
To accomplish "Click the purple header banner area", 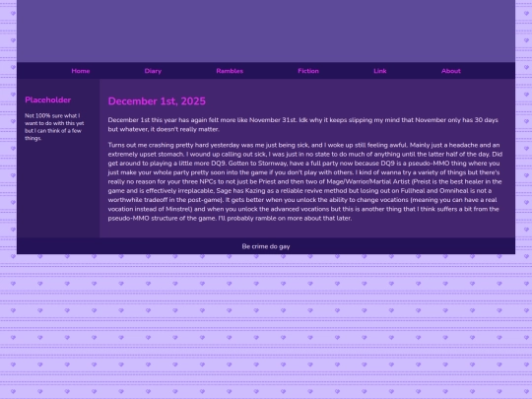I will pyautogui.click(x=266, y=31).
